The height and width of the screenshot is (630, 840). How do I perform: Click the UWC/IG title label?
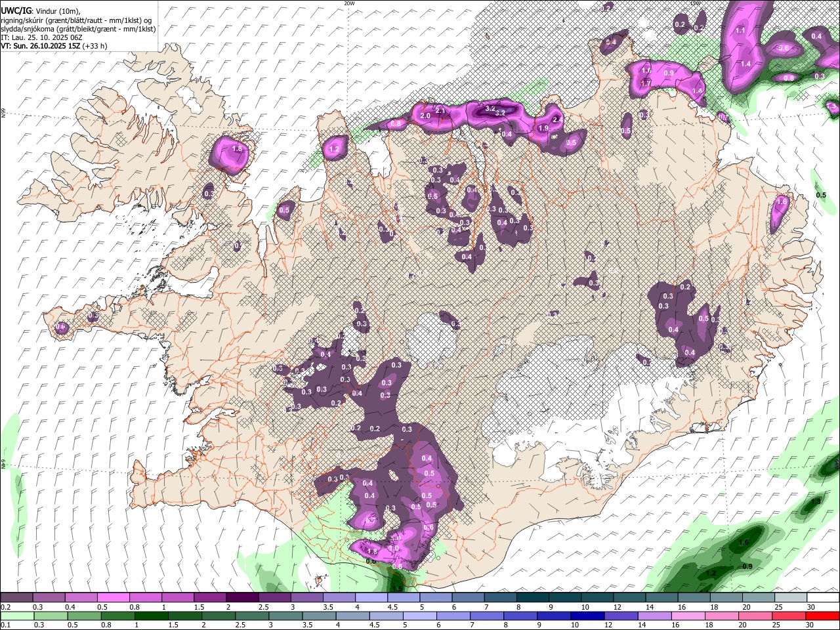(x=16, y=11)
